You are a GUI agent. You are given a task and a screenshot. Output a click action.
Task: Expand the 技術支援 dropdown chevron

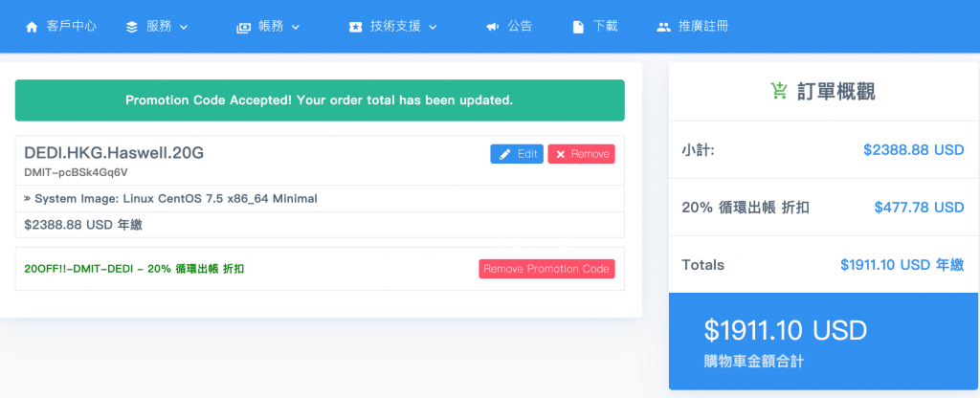tap(433, 28)
